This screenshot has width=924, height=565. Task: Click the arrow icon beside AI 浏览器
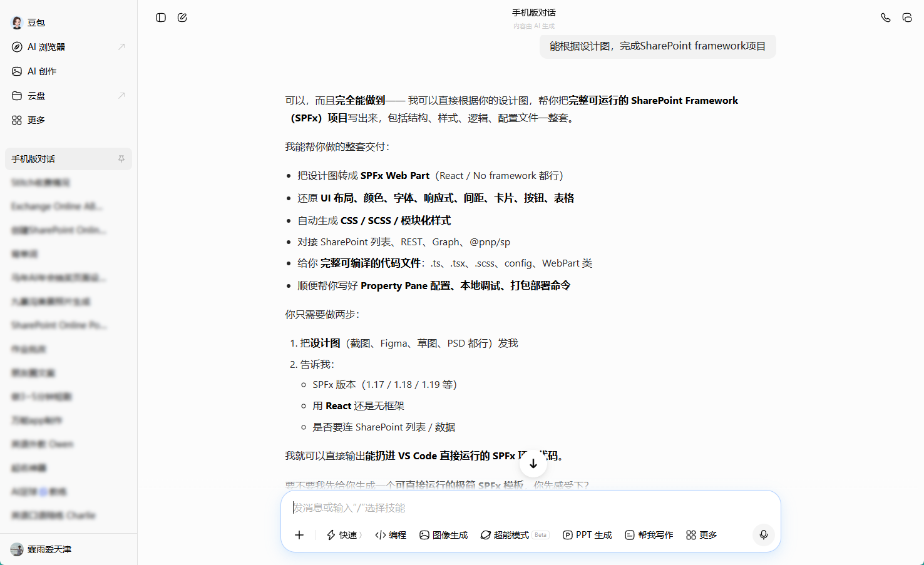click(121, 47)
